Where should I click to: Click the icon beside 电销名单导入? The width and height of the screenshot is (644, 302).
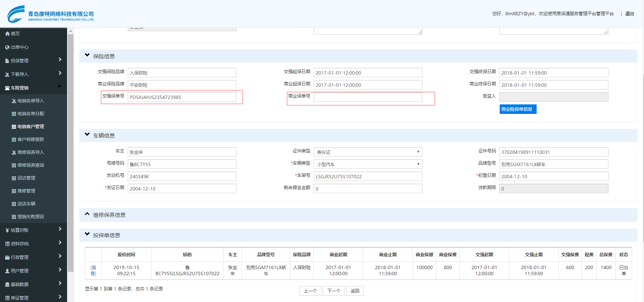coord(14,101)
